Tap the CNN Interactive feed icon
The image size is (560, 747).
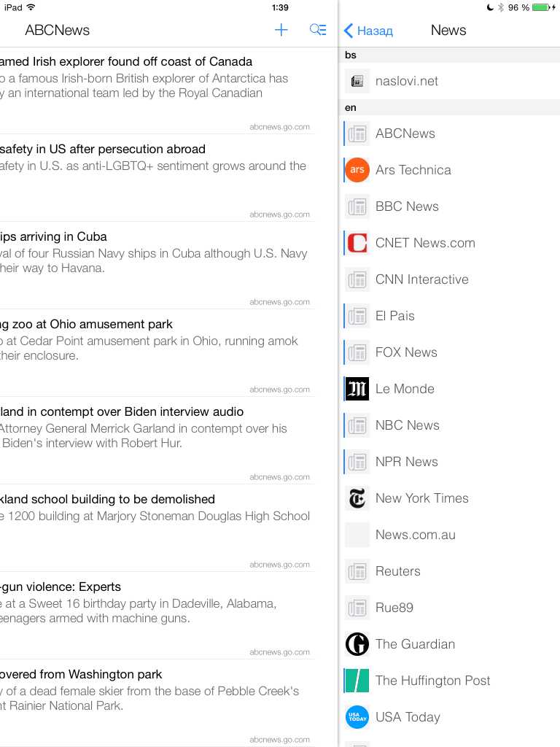pos(357,279)
